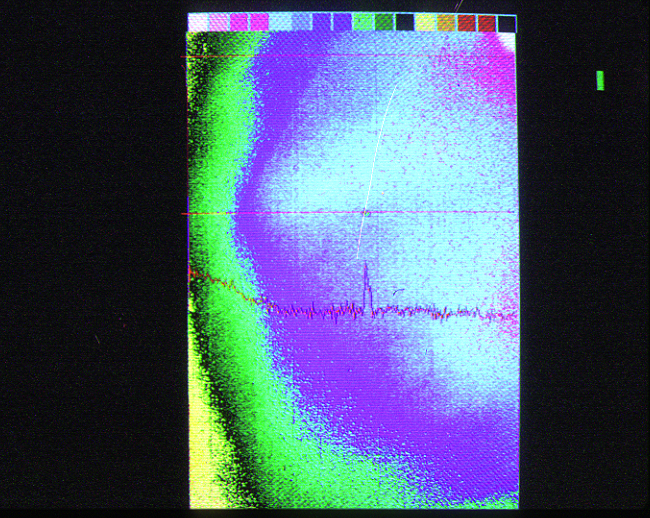This screenshot has height=518, width=650.
Task: Click the small marker on the horizontal line
Action: pos(366,213)
